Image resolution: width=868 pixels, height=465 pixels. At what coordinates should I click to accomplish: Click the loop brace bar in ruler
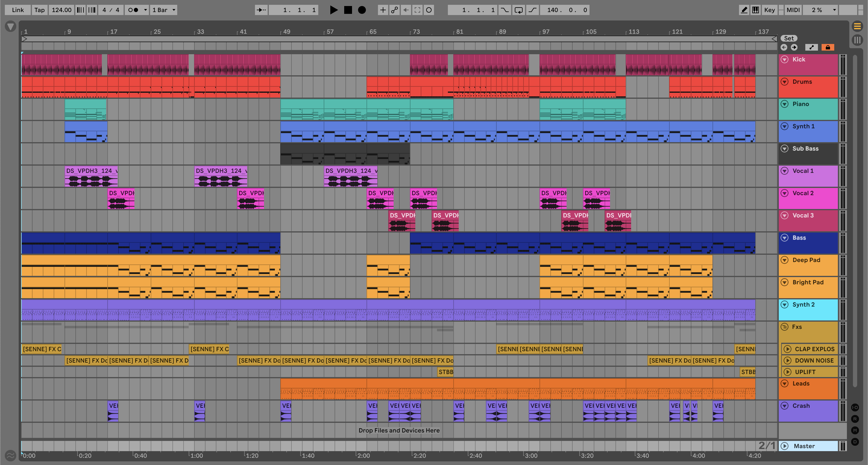pyautogui.click(x=399, y=39)
